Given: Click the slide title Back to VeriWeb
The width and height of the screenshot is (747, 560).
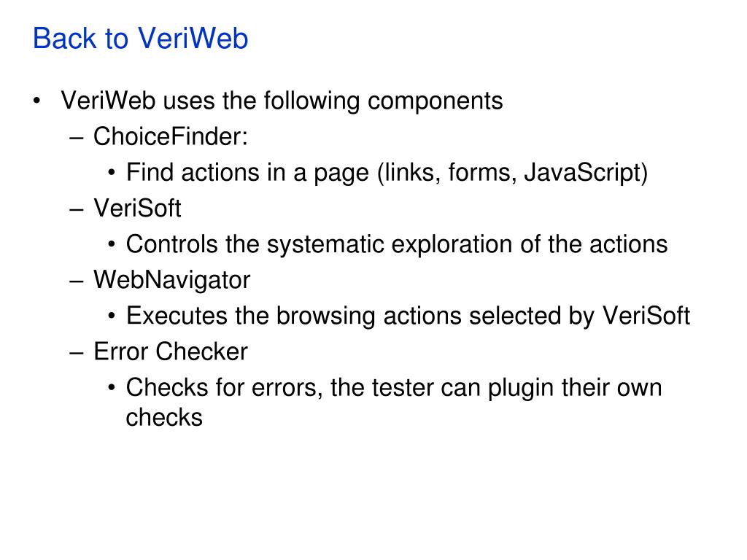Looking at the screenshot, I should (141, 38).
